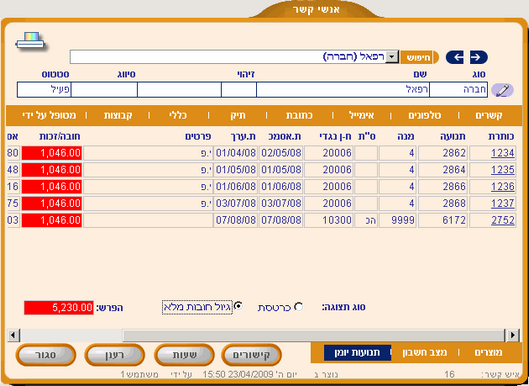Open document link 2752
This screenshot has height=386, width=529.
[503, 220]
